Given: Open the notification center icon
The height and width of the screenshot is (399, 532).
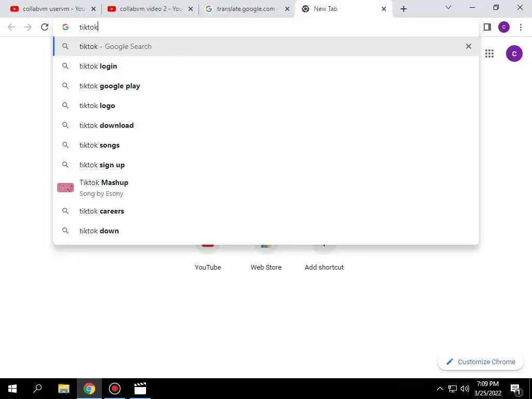Looking at the screenshot, I should 515,389.
